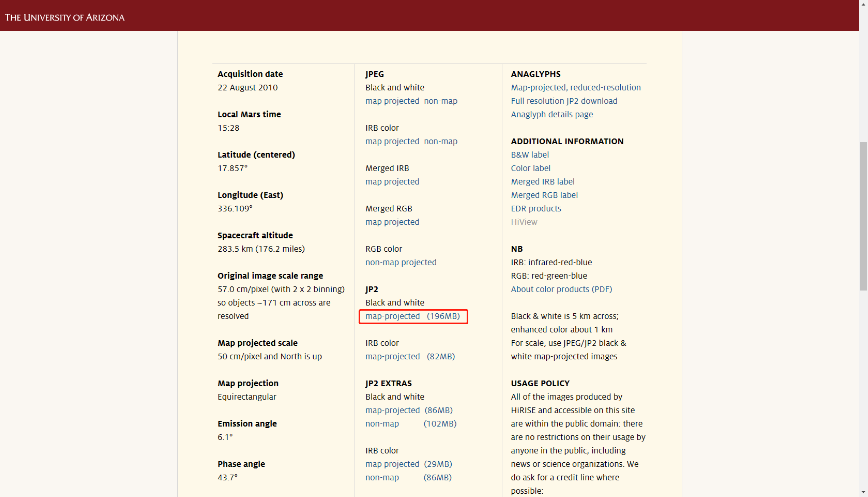Open the About color products PDF

coord(561,289)
